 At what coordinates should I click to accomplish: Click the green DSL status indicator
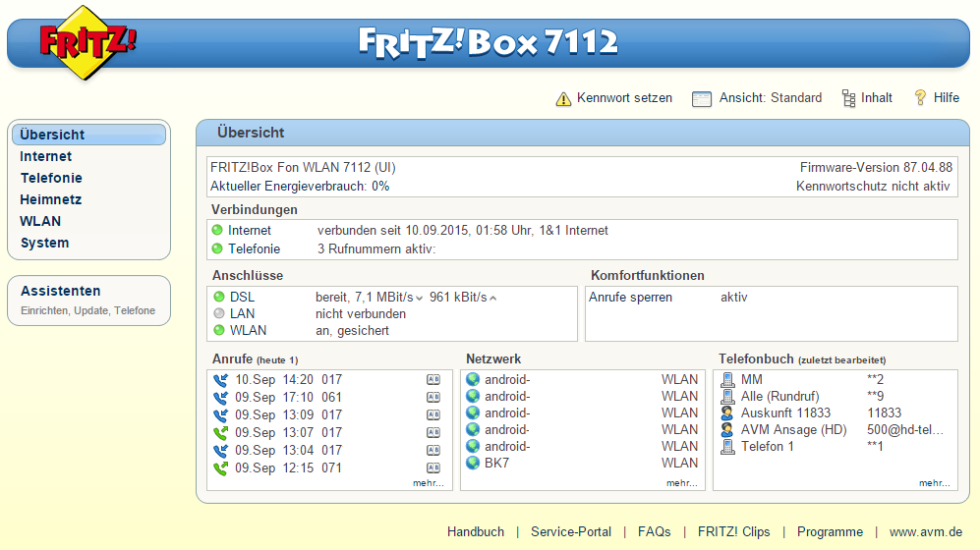[218, 297]
